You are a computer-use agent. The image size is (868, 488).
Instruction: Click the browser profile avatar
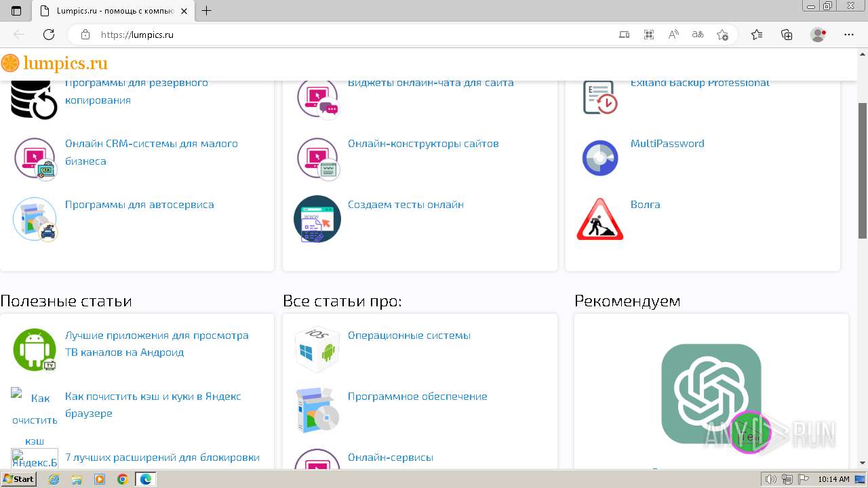point(818,35)
